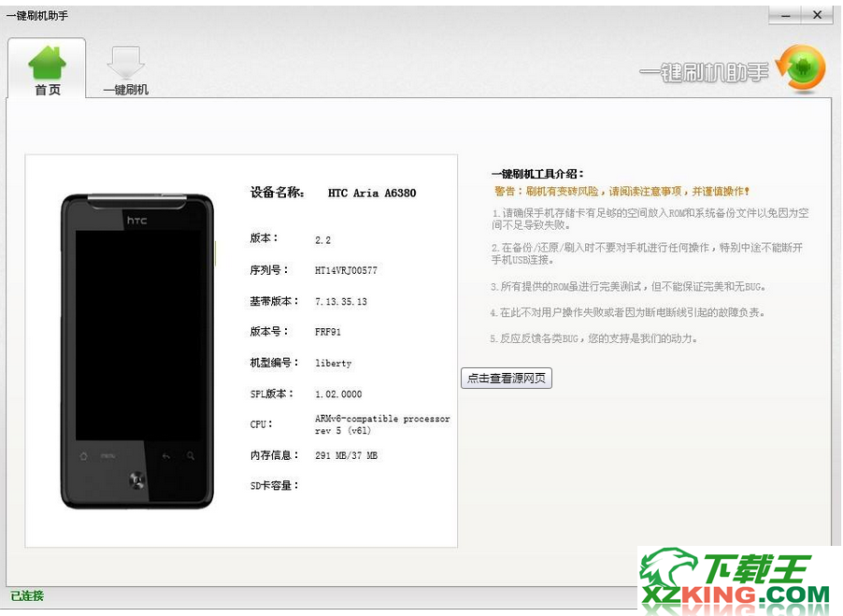Click the orange 警告 warning line
The height and width of the screenshot is (616, 843).
[x=622, y=192]
